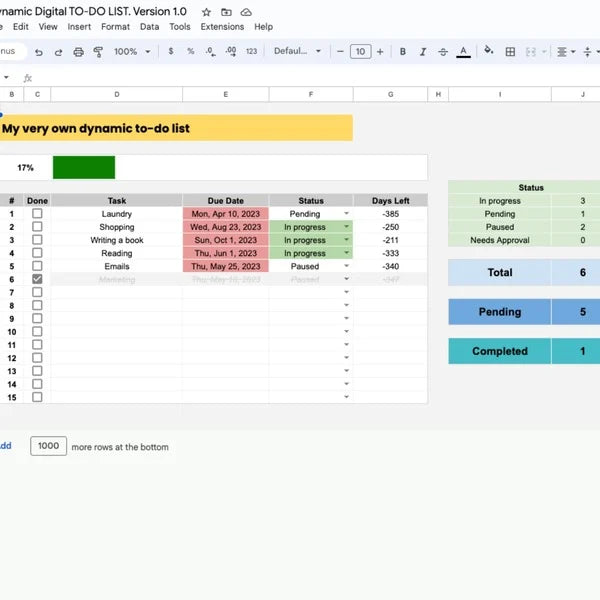Image resolution: width=600 pixels, height=600 pixels.
Task: Format selection as currency
Action: pos(171,51)
